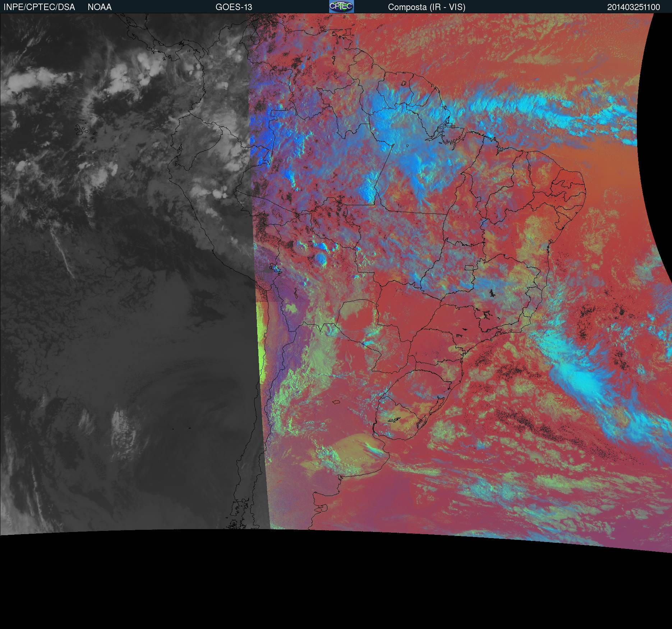Image resolution: width=672 pixels, height=629 pixels.
Task: Click the Composta (IR - VIS) title
Action: click(427, 7)
